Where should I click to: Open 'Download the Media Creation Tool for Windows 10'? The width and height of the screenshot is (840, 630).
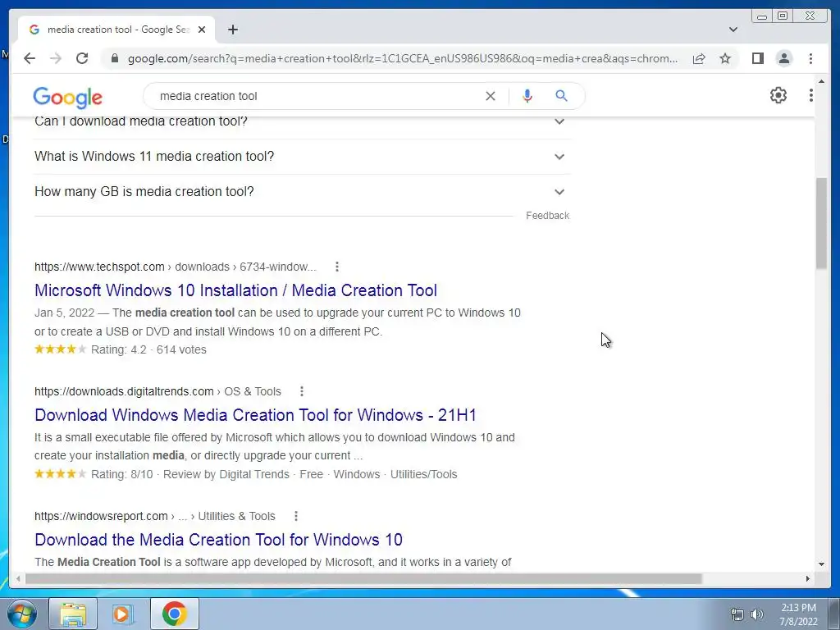(218, 540)
